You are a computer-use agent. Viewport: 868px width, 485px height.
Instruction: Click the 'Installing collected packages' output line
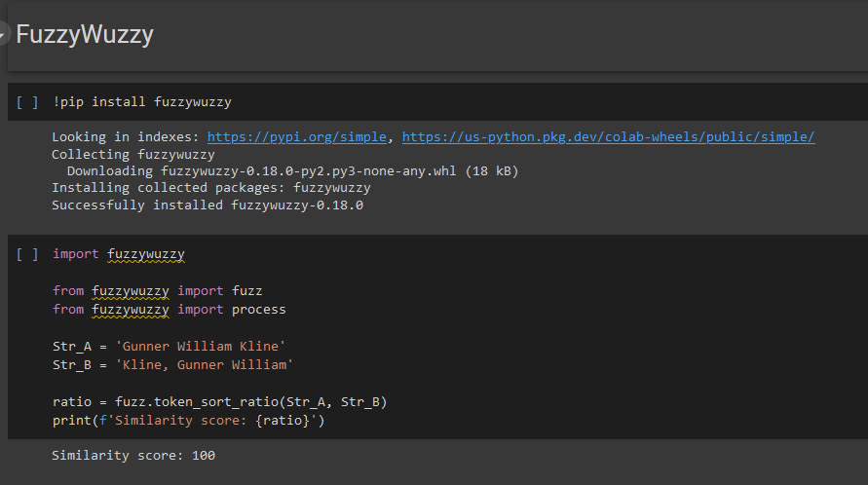point(211,188)
